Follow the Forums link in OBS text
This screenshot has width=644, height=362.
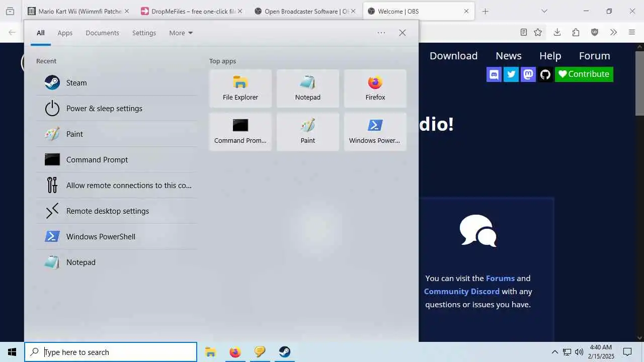tap(500, 278)
